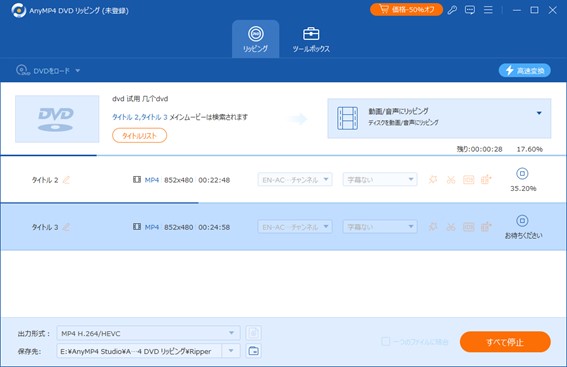Click the overall ripping progress bar

point(283,155)
